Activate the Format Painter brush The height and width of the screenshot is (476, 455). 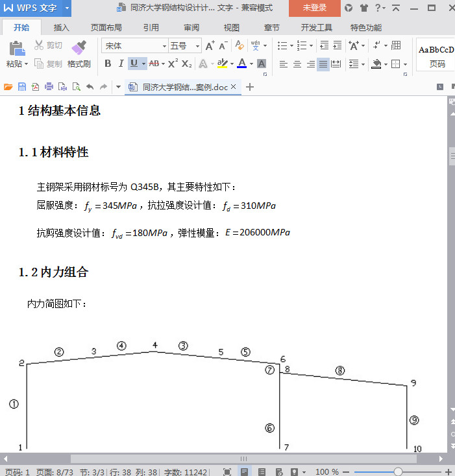(x=79, y=48)
